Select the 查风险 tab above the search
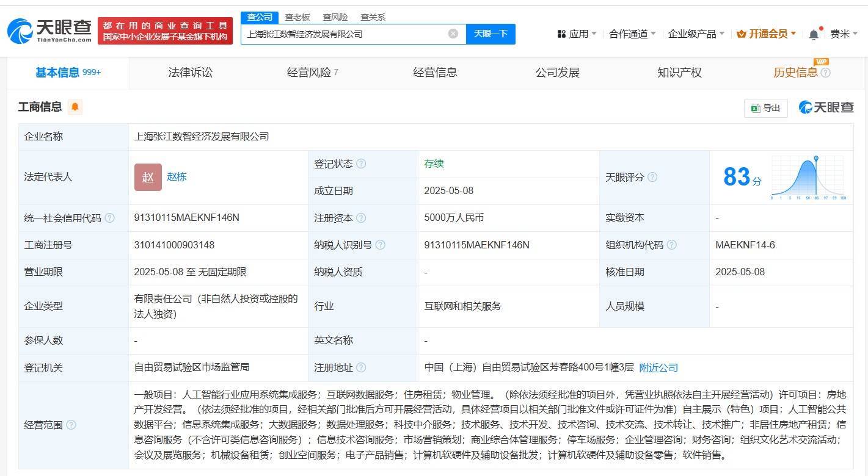The height and width of the screenshot is (476, 868). point(334,16)
